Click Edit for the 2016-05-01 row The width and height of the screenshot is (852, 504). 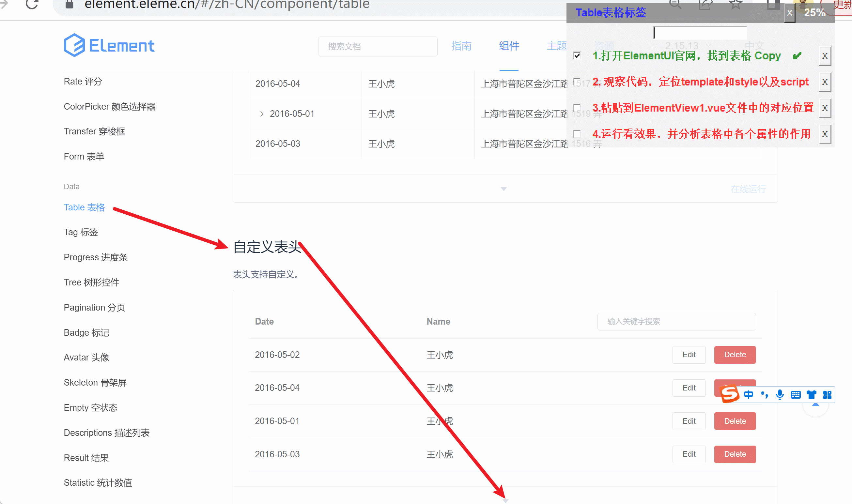689,421
